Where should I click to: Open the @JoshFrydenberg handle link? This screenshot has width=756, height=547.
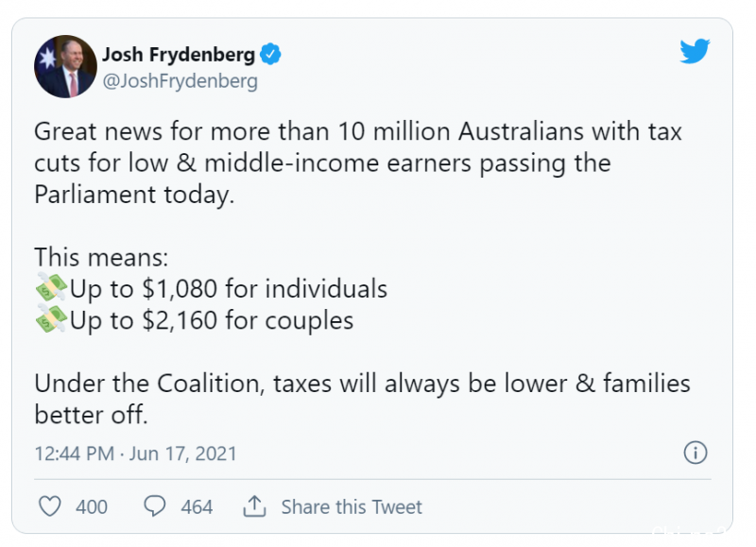click(180, 81)
